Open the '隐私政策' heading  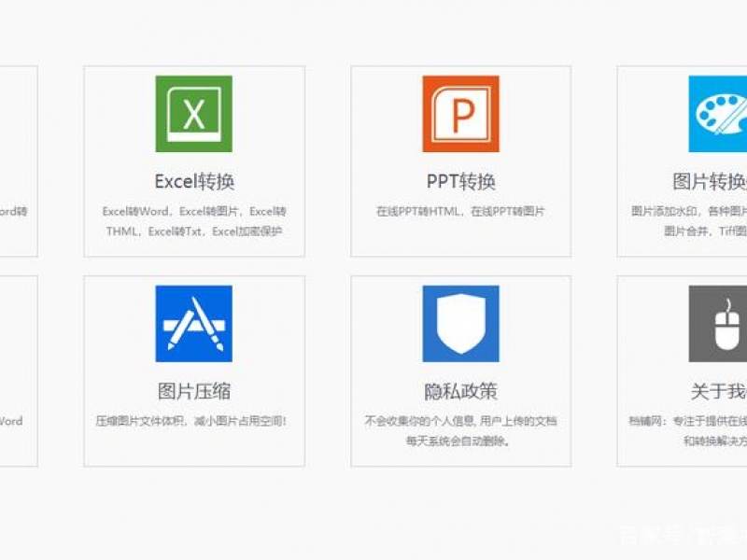coord(460,391)
